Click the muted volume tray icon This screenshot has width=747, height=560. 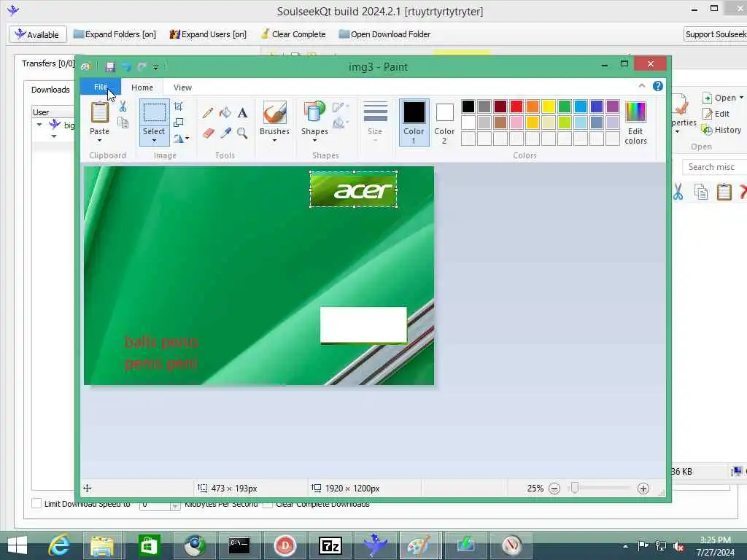pos(678,545)
